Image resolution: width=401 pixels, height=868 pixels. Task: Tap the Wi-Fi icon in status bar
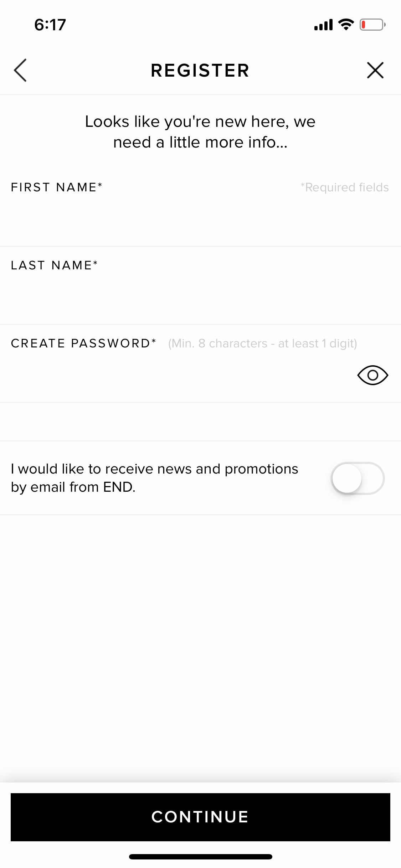click(346, 24)
